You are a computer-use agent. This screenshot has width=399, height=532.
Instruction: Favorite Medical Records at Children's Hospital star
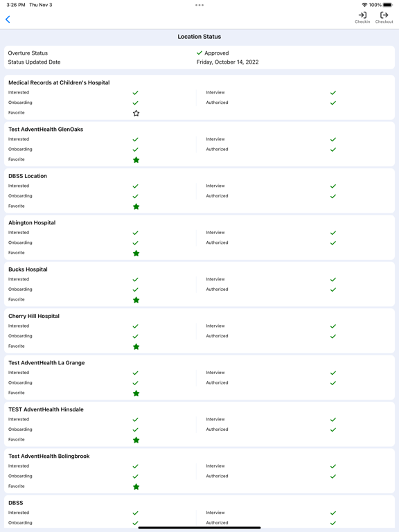[136, 113]
